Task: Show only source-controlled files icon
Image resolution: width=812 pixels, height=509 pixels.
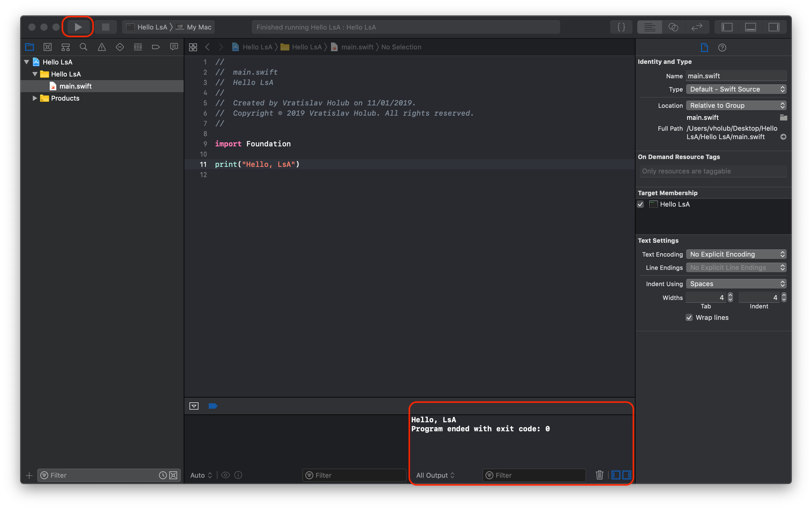Action: (173, 475)
